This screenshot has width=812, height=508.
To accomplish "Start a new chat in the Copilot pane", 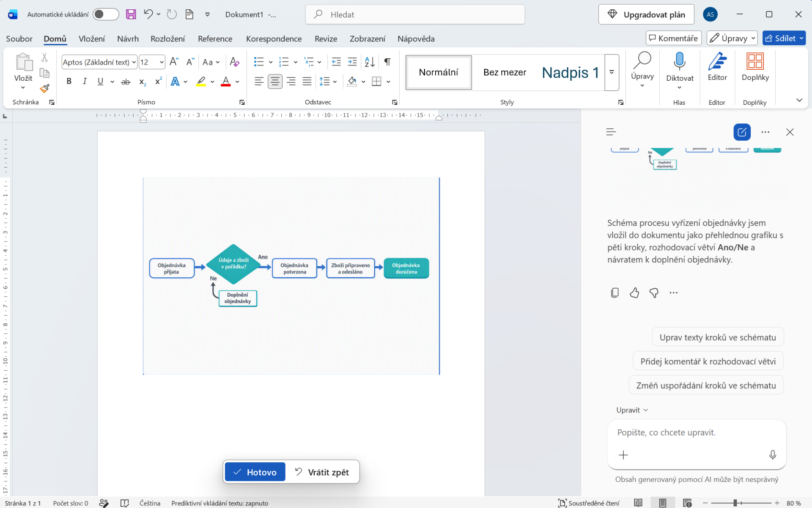I will click(x=742, y=132).
